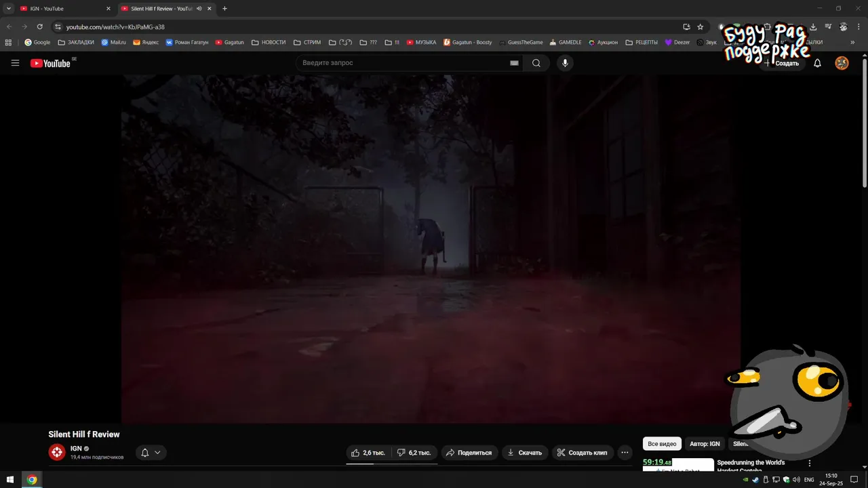The image size is (868, 488).
Task: Close the IGN - YouTube tab
Action: (x=108, y=9)
